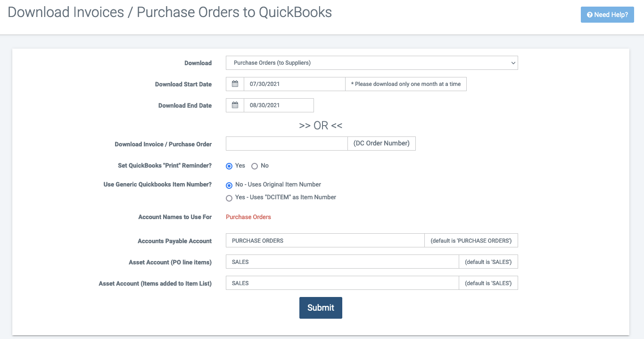Open the Download type dropdown

(x=372, y=63)
